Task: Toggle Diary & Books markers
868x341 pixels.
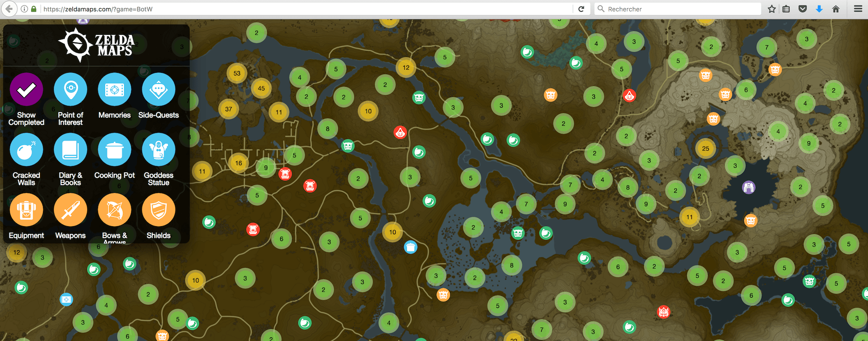Action: point(70,150)
